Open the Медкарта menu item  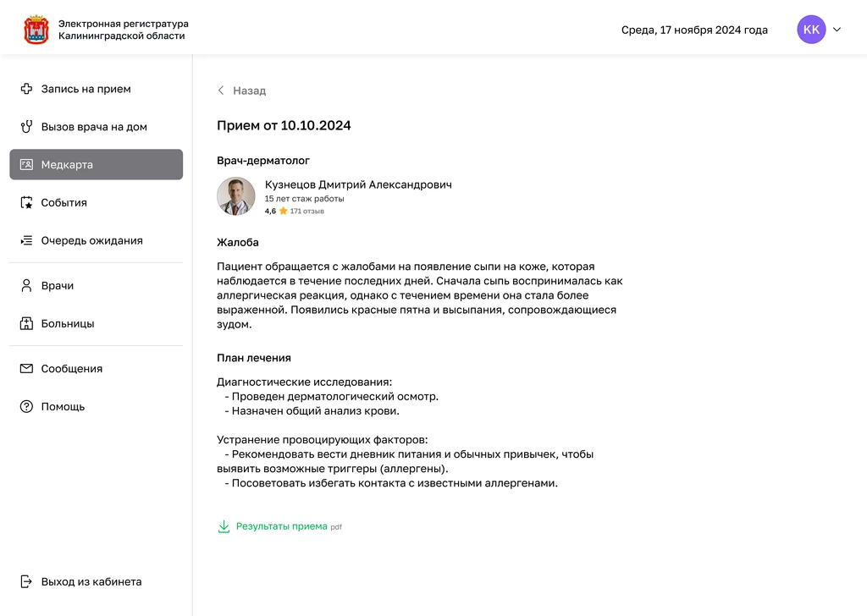coord(96,165)
